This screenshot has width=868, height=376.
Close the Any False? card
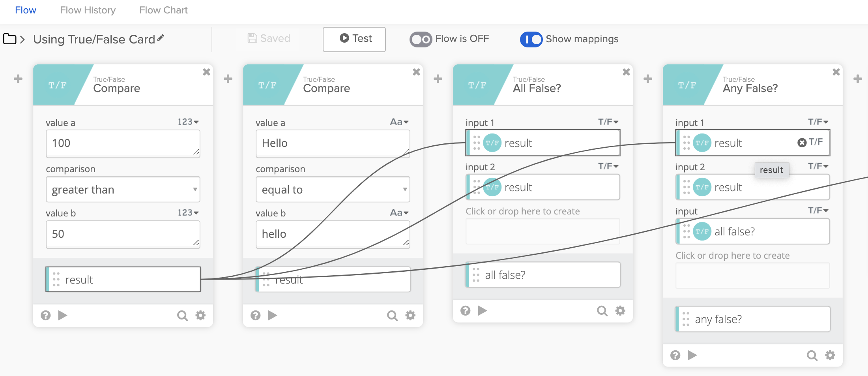pos(836,72)
